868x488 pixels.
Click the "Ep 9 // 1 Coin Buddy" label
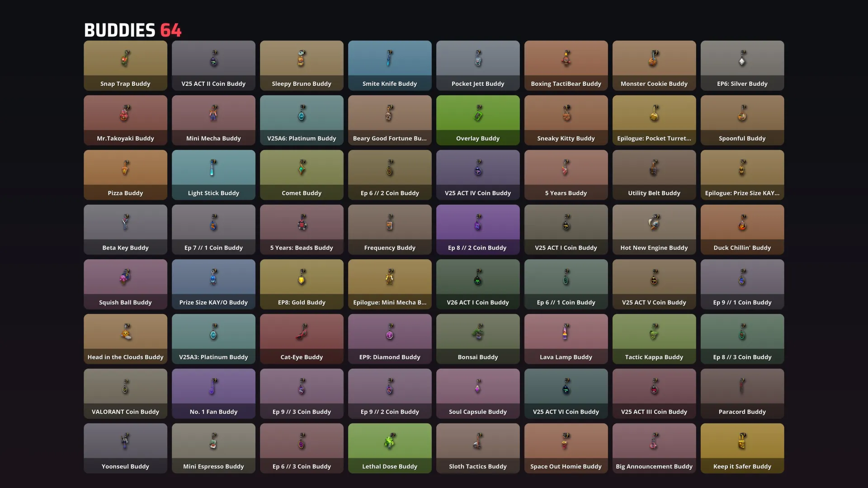(x=742, y=302)
